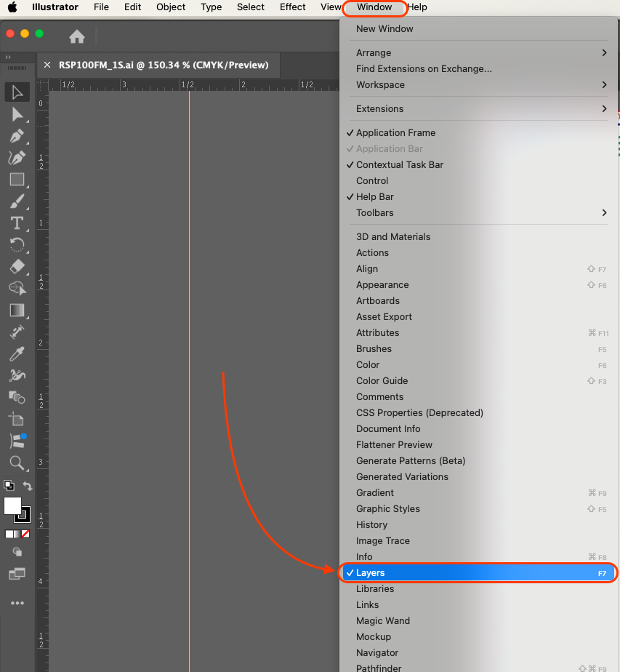
Task: Expand Workspace submenu
Action: coord(479,85)
